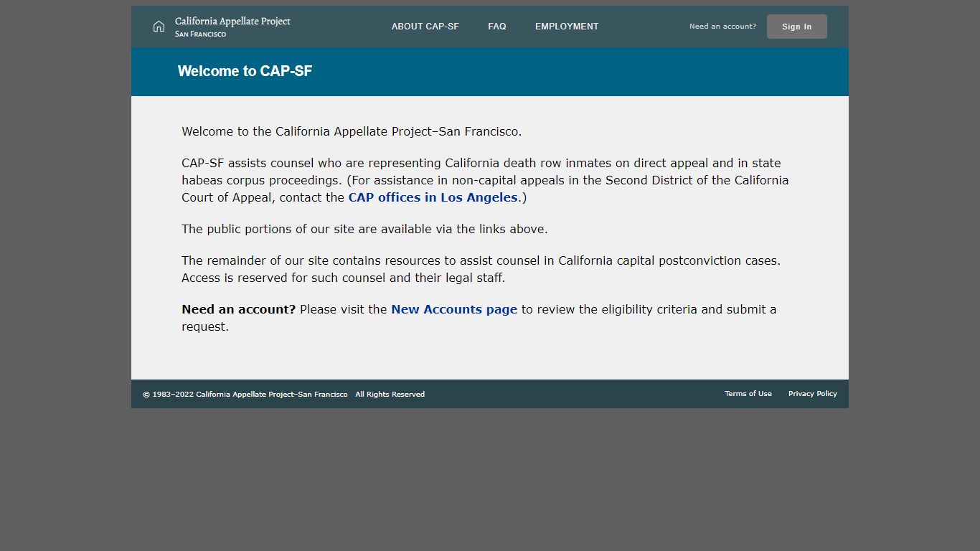
Task: Go to the FAQ page
Action: (x=497, y=27)
